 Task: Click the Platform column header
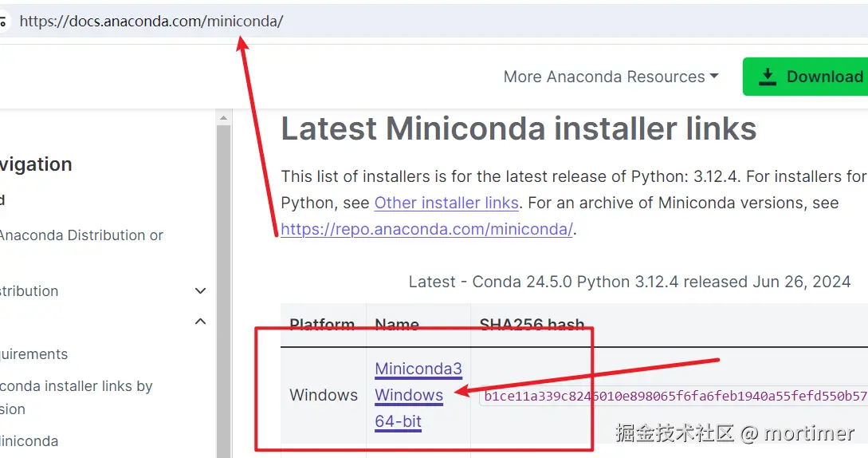point(322,325)
